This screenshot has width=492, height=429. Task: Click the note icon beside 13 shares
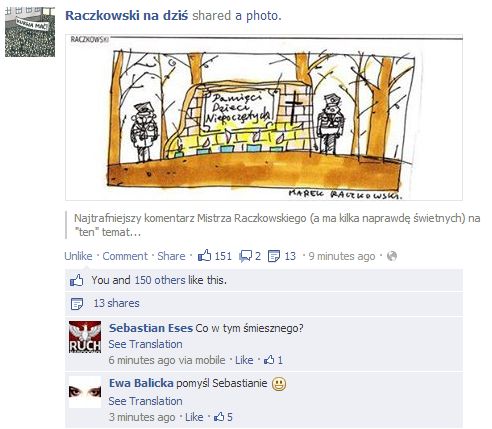[x=77, y=304]
